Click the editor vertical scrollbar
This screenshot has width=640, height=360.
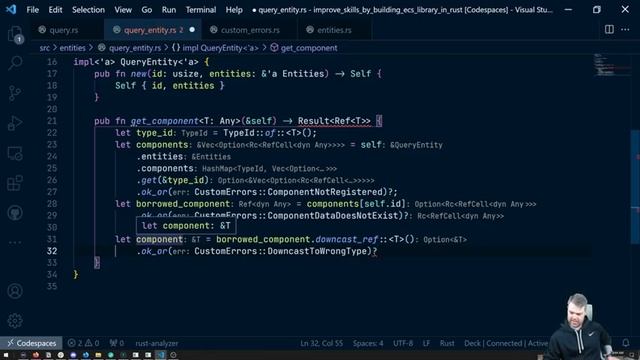pyautogui.click(x=635, y=194)
